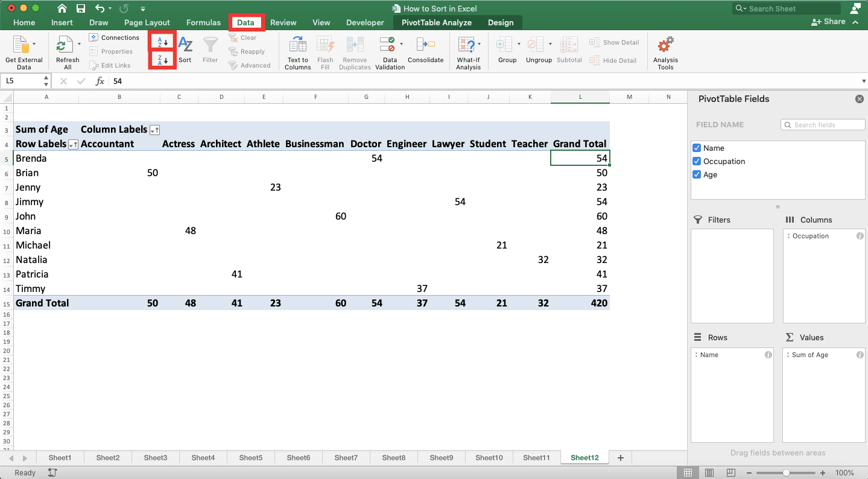Add a new sheet with plus button

(x=621, y=458)
